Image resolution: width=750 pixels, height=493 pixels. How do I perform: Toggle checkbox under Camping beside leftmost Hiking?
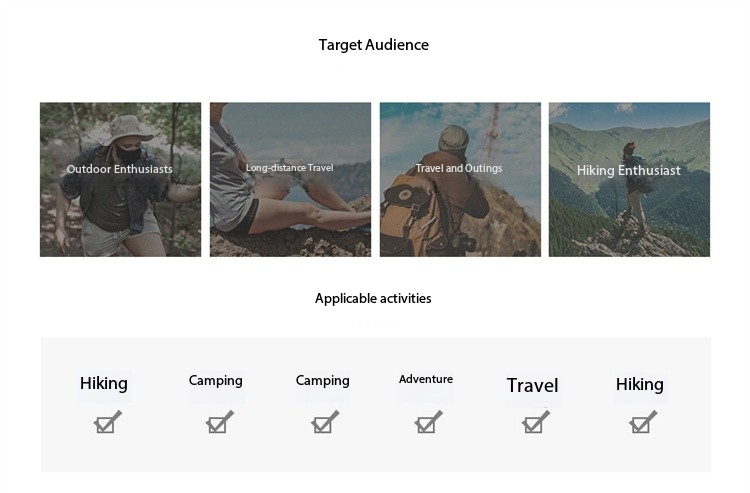click(x=220, y=423)
